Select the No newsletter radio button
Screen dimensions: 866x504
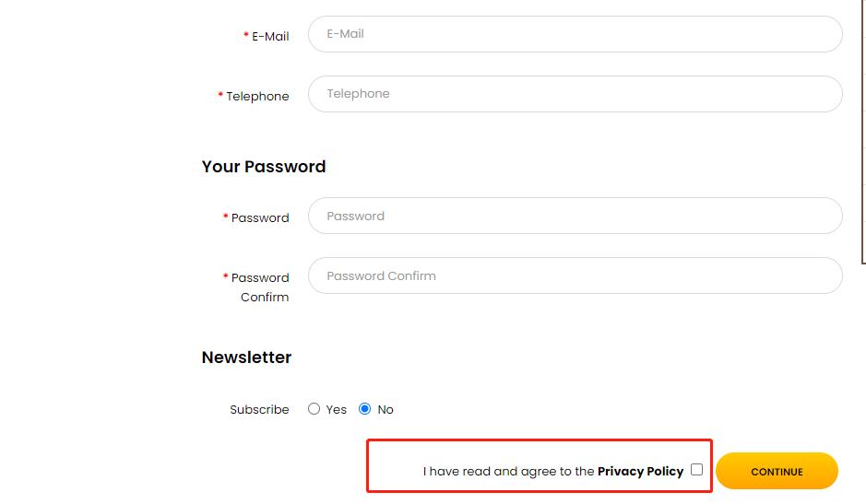[x=365, y=409]
